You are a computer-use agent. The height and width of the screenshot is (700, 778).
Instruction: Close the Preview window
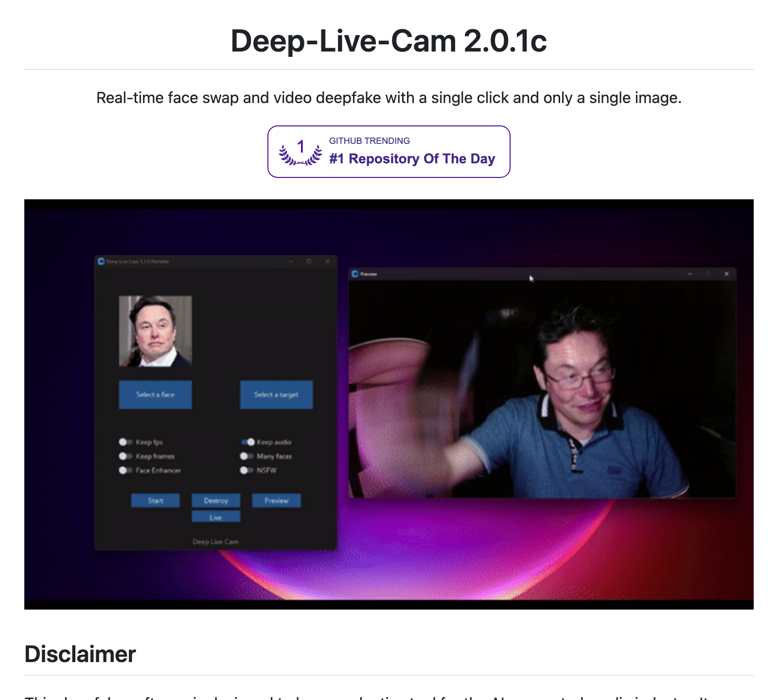coord(726,274)
